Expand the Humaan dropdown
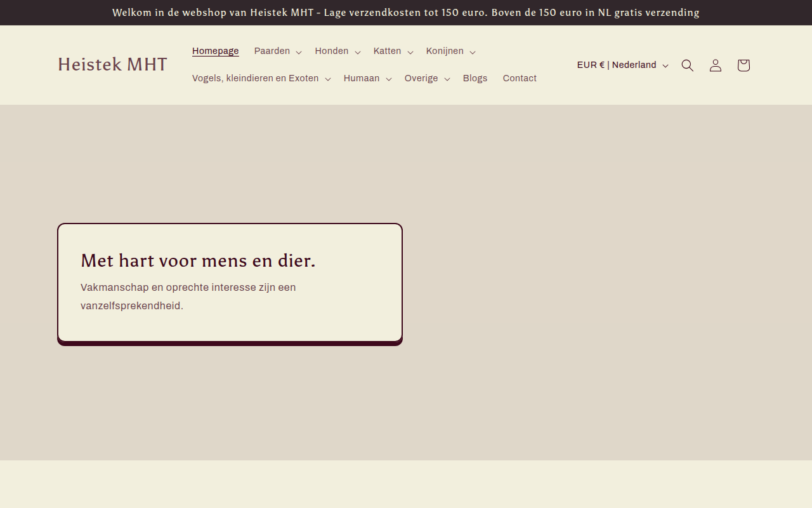 367,79
